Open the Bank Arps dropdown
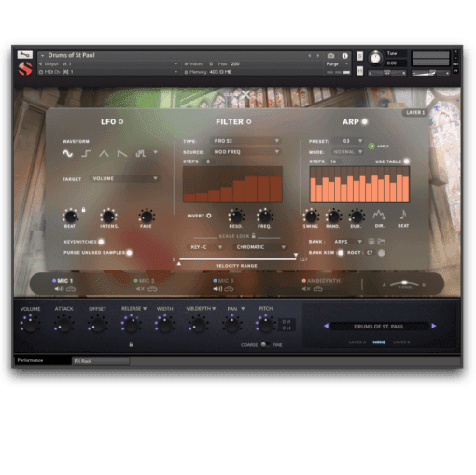 point(348,242)
